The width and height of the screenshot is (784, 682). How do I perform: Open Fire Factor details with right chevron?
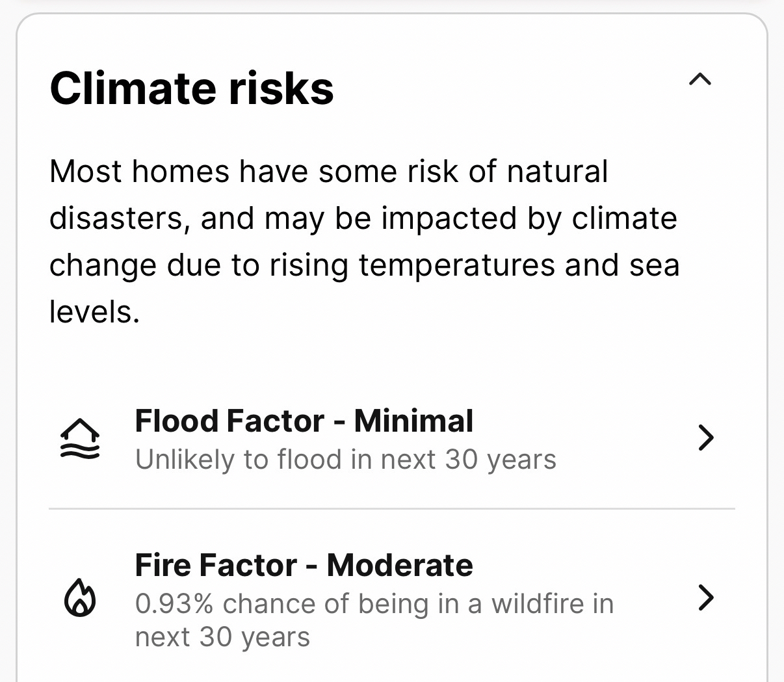pos(705,597)
